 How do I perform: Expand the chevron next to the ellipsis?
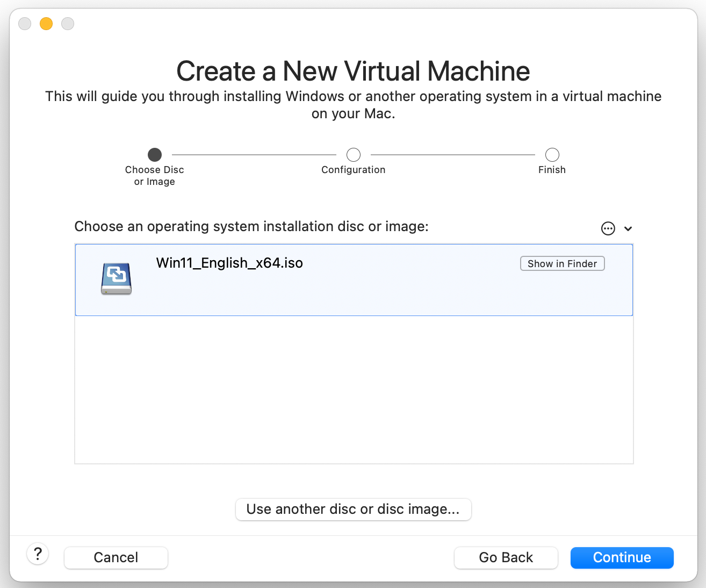coord(628,228)
